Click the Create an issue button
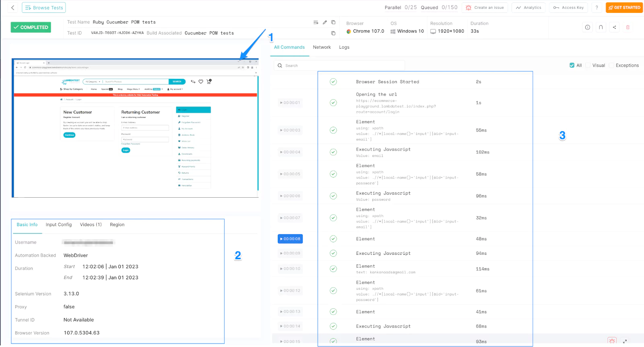The width and height of the screenshot is (644, 347). [485, 8]
